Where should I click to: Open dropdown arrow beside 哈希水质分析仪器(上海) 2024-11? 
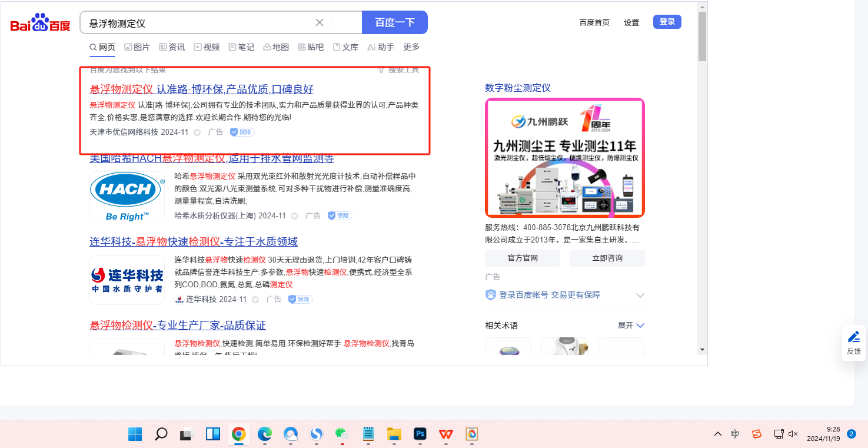point(294,216)
